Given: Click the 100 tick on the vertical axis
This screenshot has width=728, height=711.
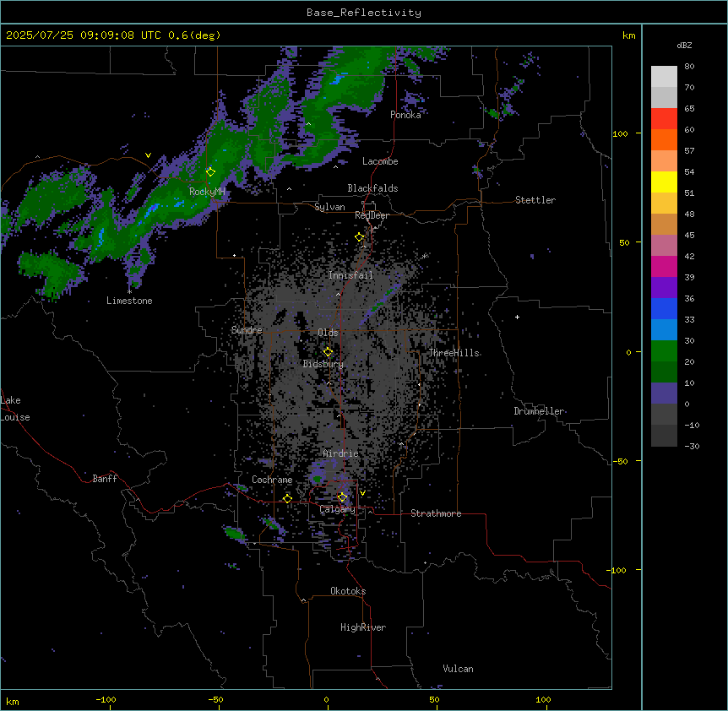Looking at the screenshot, I should click(620, 133).
